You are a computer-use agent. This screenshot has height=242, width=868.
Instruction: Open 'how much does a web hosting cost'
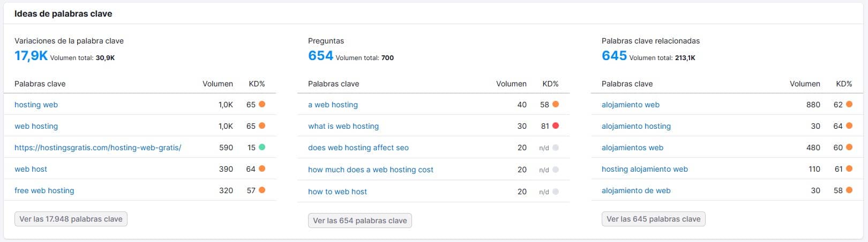(x=371, y=170)
